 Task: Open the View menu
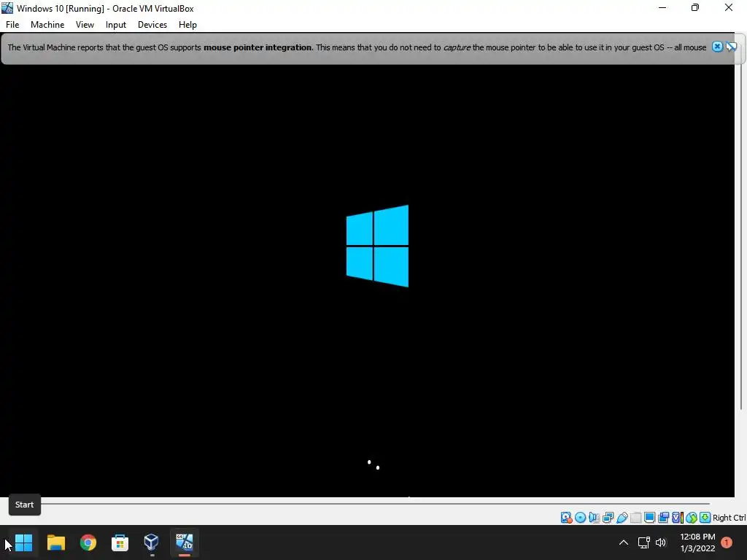coord(85,25)
